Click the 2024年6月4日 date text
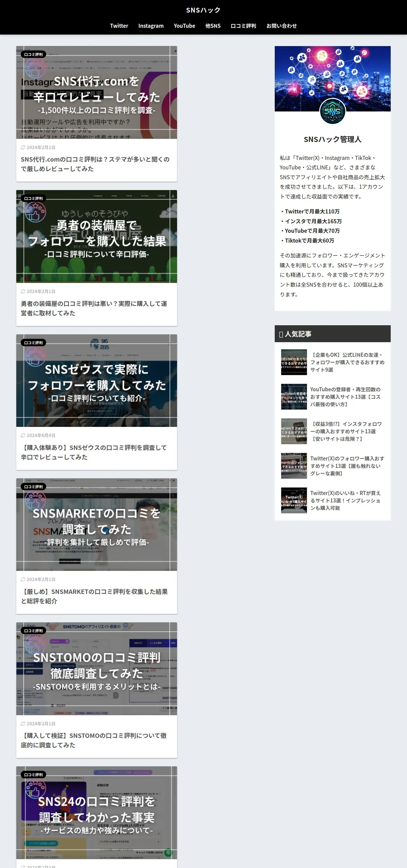 (x=41, y=435)
